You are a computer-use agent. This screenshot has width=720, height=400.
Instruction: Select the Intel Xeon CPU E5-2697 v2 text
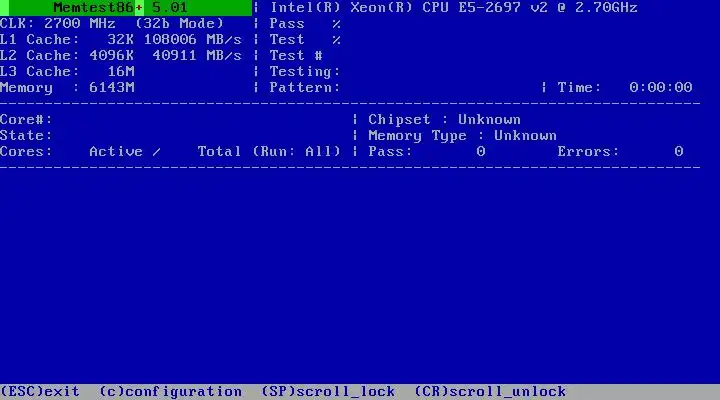pos(453,8)
